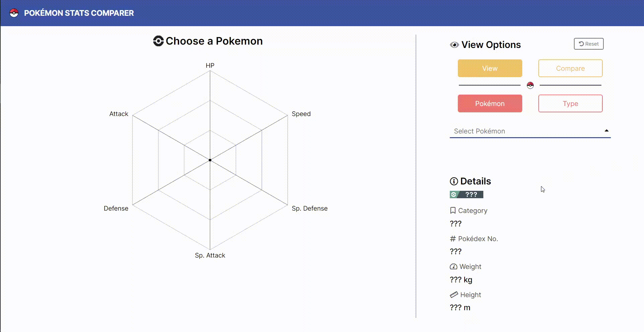Enable Compare mode
Viewport: 644px width, 332px height.
coord(570,68)
